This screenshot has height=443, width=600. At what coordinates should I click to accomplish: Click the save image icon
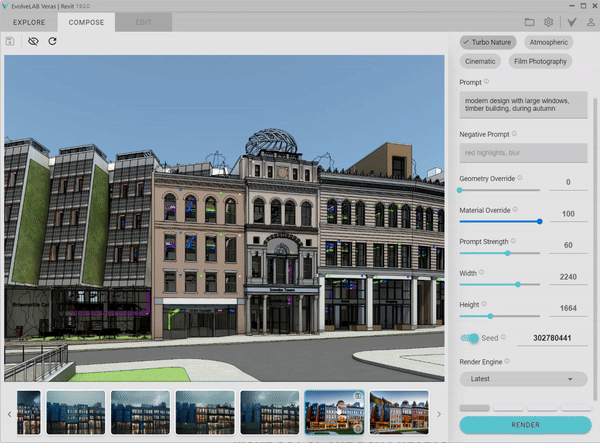(x=10, y=41)
